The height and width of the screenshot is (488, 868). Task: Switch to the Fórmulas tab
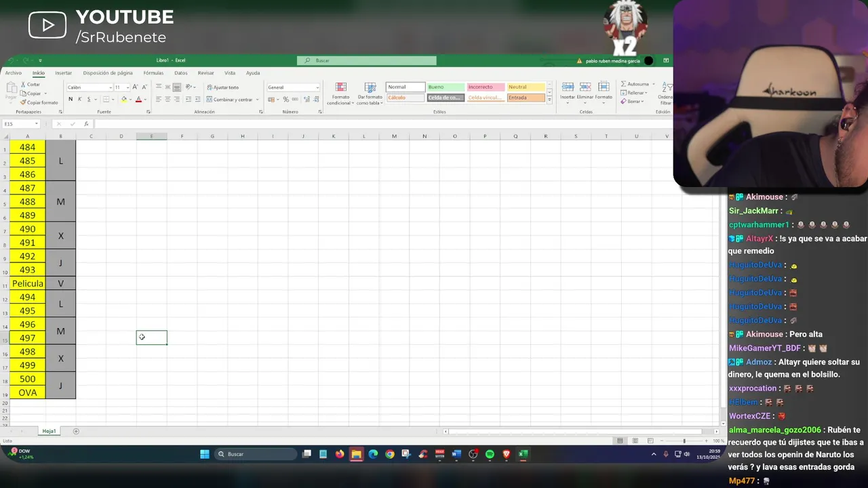click(153, 73)
